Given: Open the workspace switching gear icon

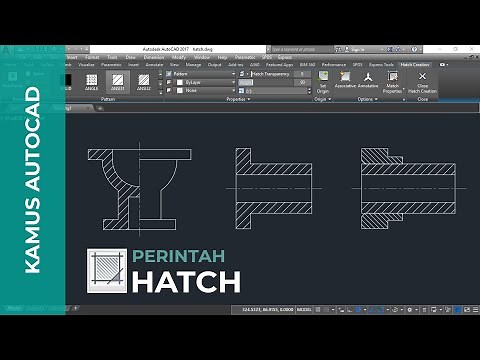Looking at the screenshot, I should click(410, 310).
